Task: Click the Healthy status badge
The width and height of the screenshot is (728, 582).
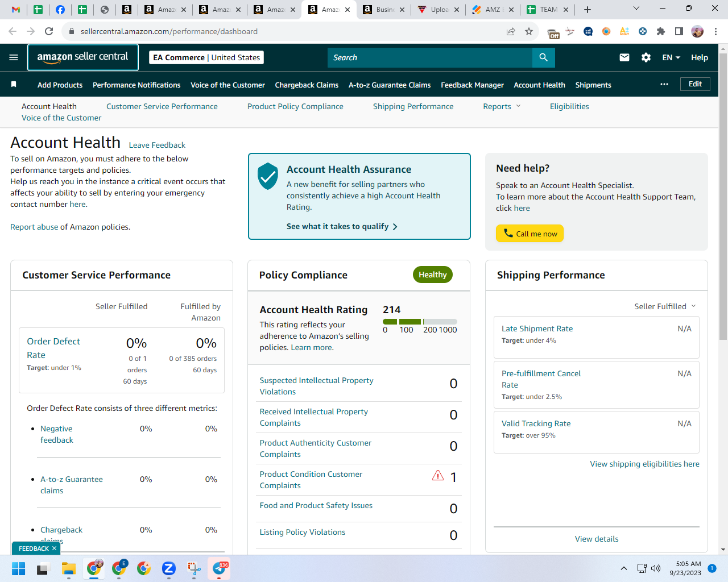Action: [433, 275]
